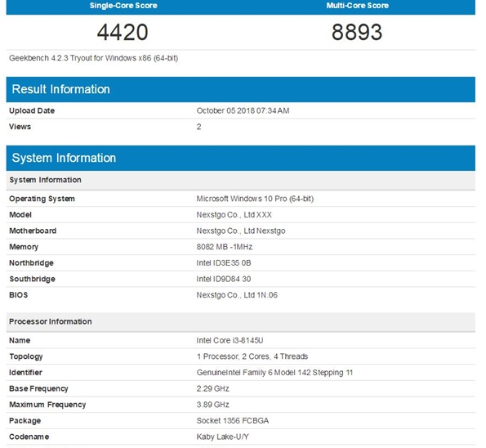Click the Northbridge label
486x448 pixels.
[31, 263]
